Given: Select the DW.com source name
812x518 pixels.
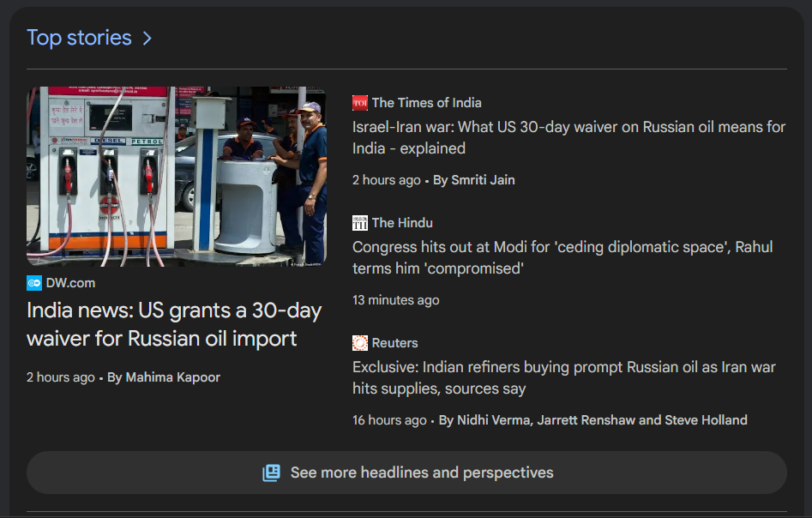Looking at the screenshot, I should (70, 283).
